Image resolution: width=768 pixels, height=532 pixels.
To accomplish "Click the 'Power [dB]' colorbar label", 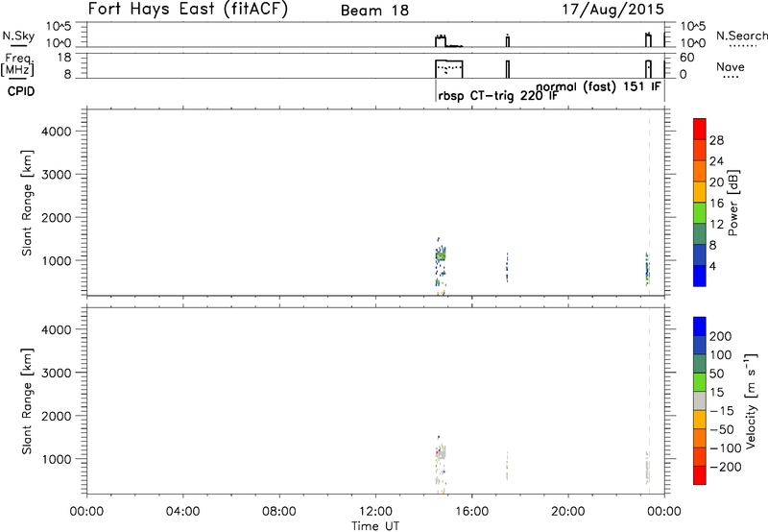I will click(x=732, y=203).
